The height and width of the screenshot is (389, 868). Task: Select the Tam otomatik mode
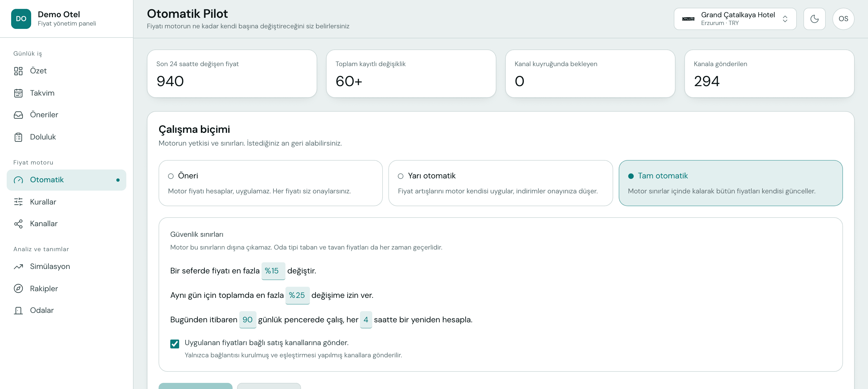[x=731, y=183]
